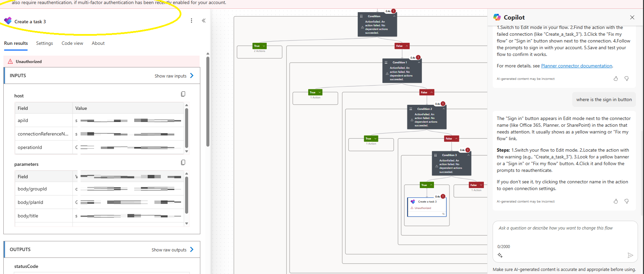Click the Copilot send message arrow
The image size is (644, 274).
(x=630, y=255)
